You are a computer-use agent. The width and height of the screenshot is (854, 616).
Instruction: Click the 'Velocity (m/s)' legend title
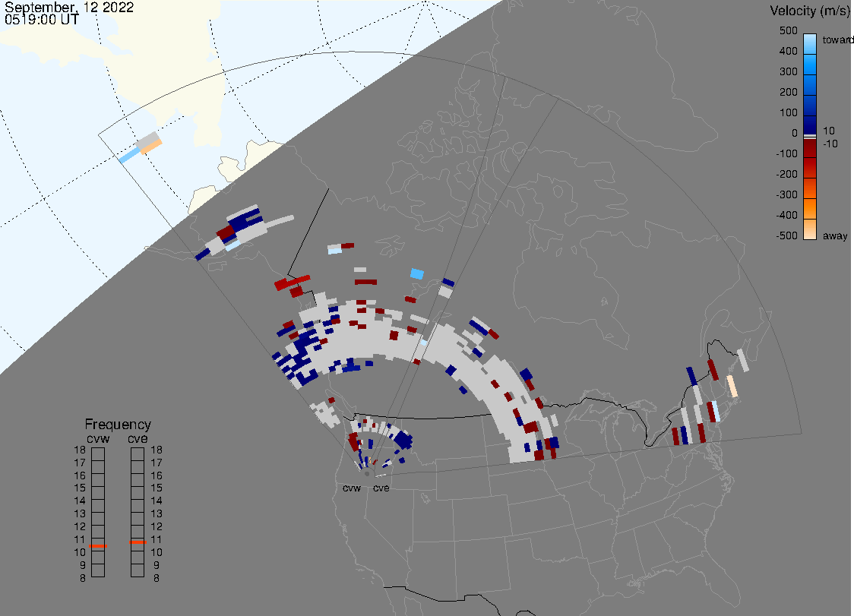[808, 11]
